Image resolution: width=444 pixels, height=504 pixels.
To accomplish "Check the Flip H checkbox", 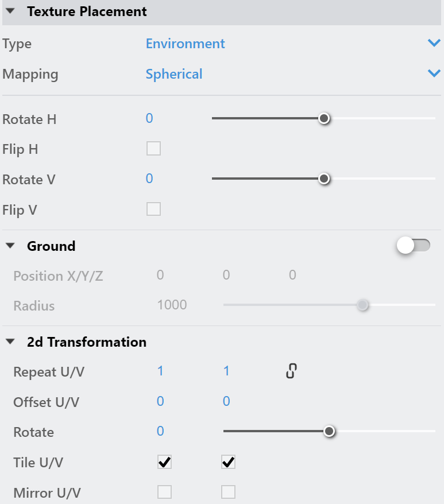I will point(153,149).
